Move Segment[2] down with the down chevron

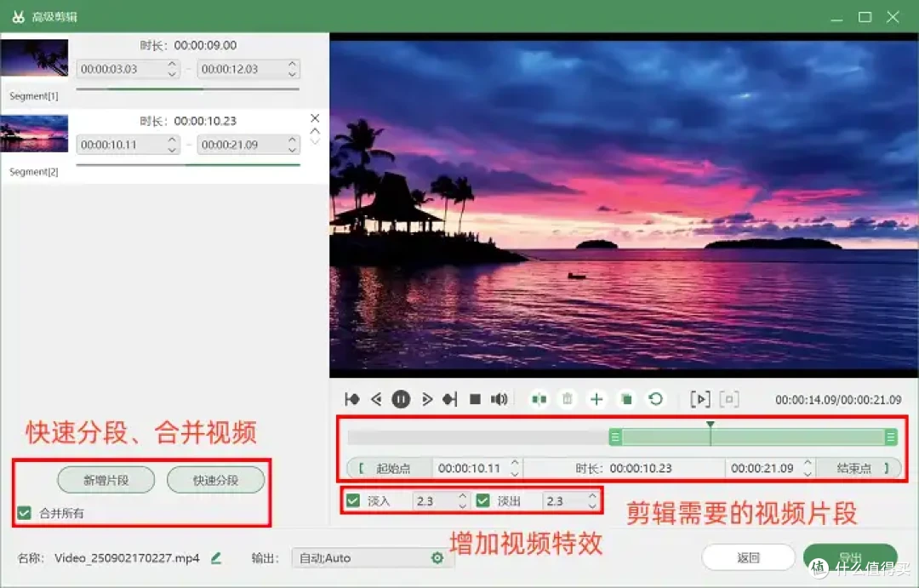(x=315, y=141)
